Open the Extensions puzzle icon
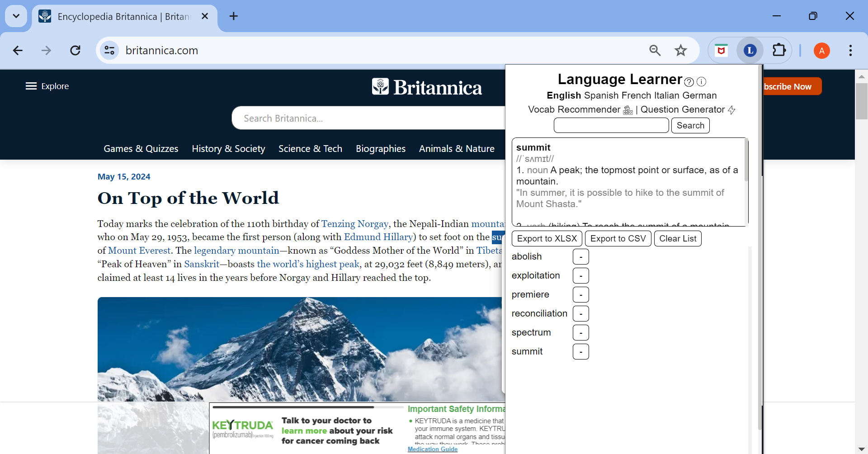868x454 pixels. 779,50
